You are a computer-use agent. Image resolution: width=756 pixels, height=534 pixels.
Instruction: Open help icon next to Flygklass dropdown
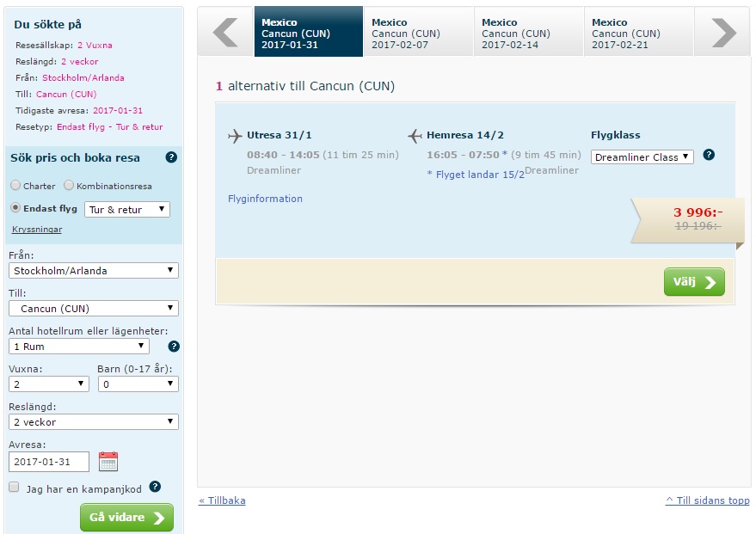click(x=709, y=155)
